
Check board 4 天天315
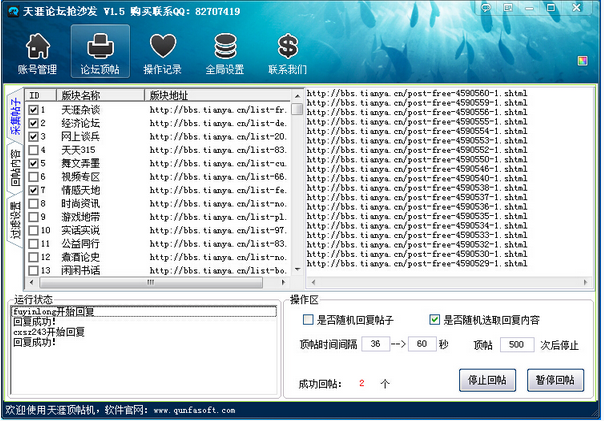pos(34,150)
